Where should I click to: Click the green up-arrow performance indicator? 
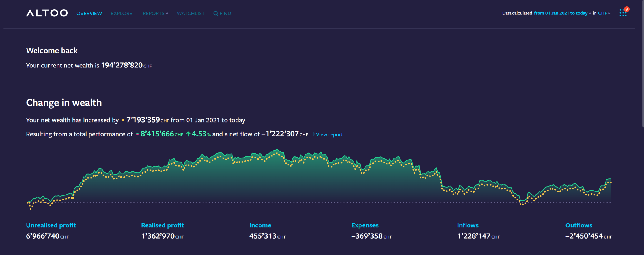188,134
